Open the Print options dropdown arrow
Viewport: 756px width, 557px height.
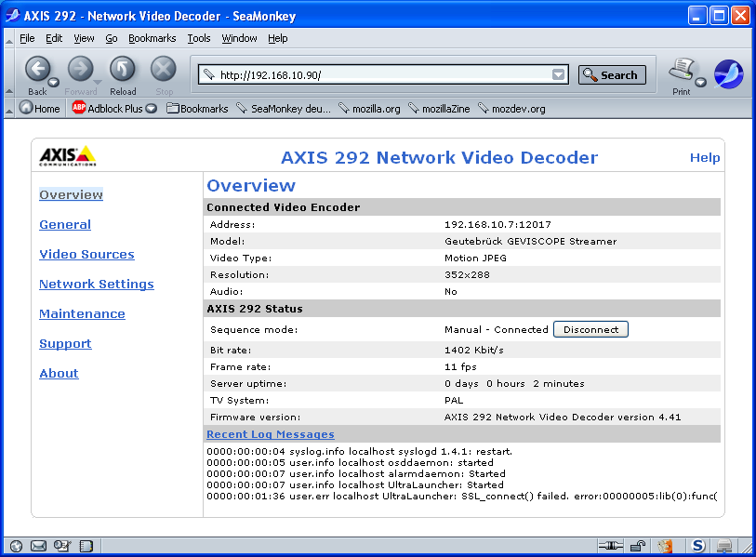[700, 82]
